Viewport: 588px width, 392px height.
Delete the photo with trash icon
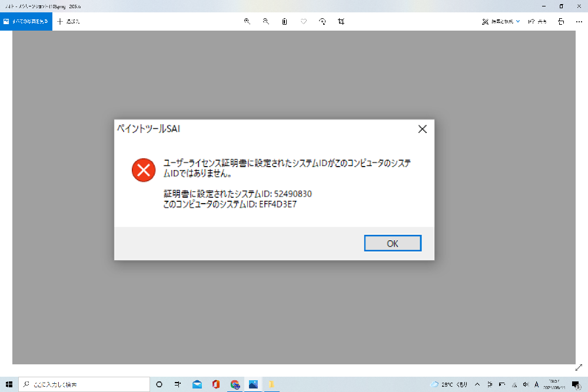[285, 21]
